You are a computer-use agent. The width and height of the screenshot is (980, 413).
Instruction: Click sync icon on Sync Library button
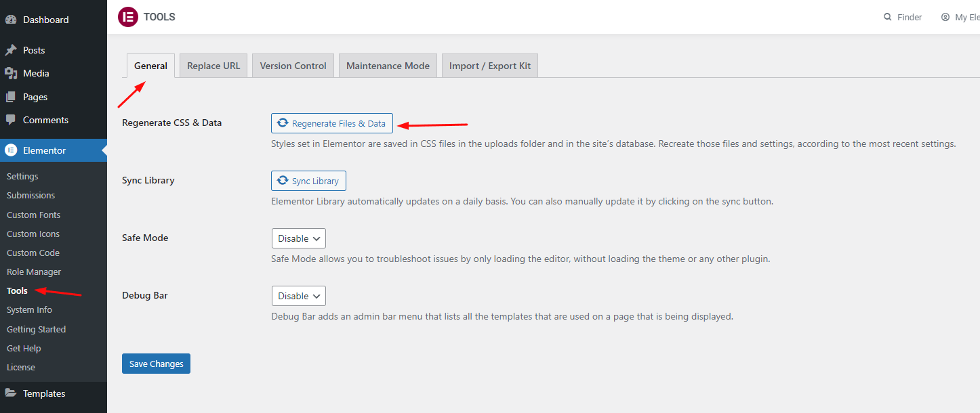(x=283, y=181)
